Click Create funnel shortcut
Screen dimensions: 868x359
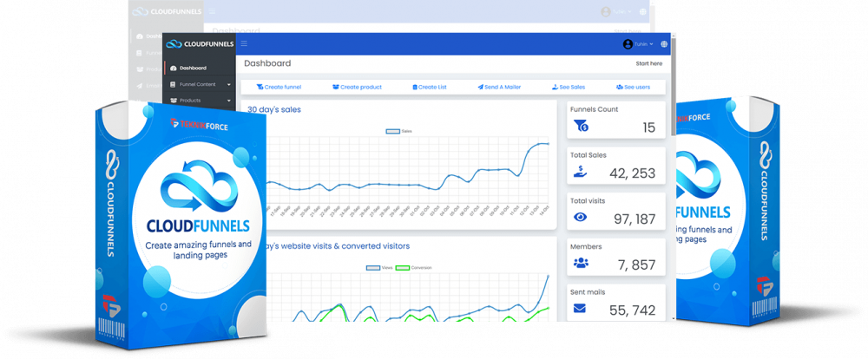[279, 87]
